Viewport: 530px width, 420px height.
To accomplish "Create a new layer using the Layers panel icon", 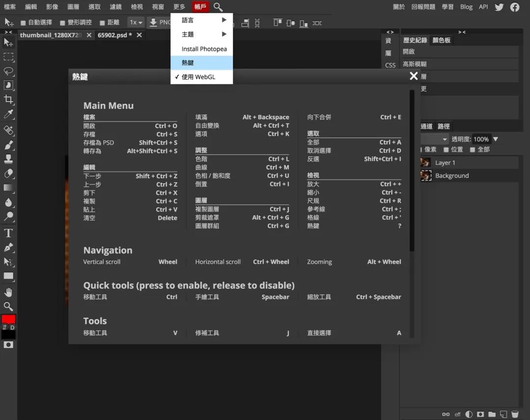I will [503, 414].
